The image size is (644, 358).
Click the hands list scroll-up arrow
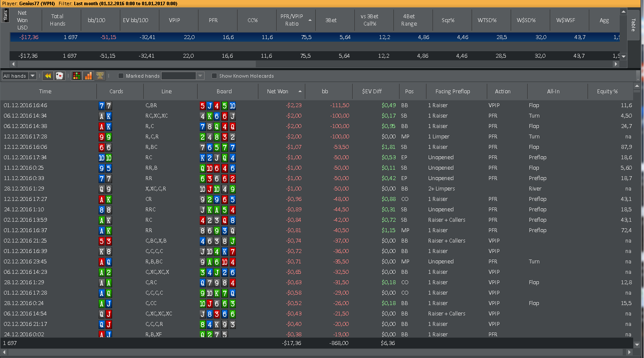637,86
